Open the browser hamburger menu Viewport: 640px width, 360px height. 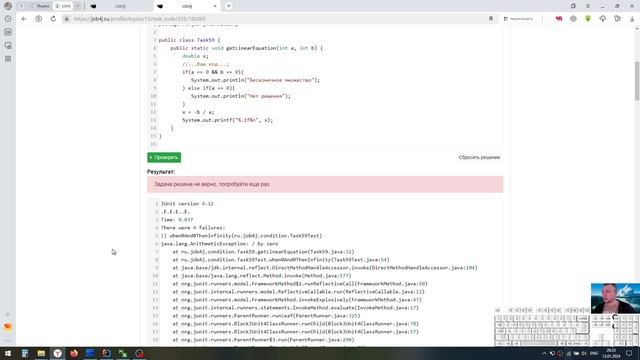[x=588, y=6]
